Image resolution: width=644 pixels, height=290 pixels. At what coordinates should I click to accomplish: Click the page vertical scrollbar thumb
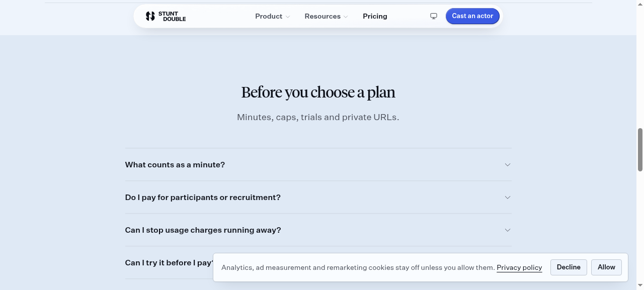pyautogui.click(x=640, y=150)
